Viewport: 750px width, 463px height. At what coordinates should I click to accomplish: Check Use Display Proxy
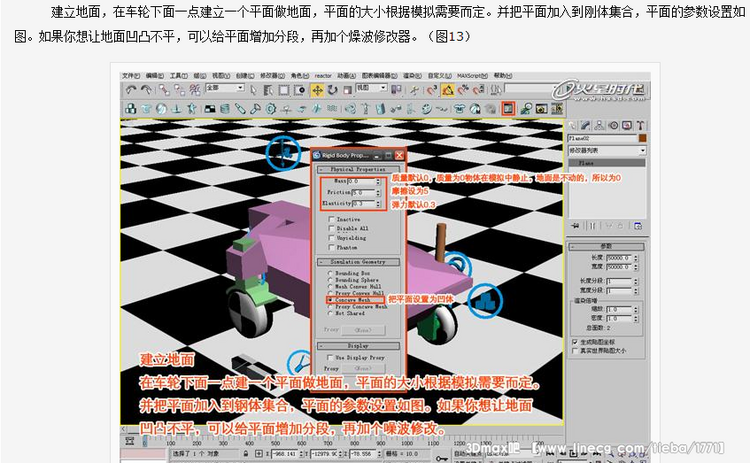coord(330,357)
